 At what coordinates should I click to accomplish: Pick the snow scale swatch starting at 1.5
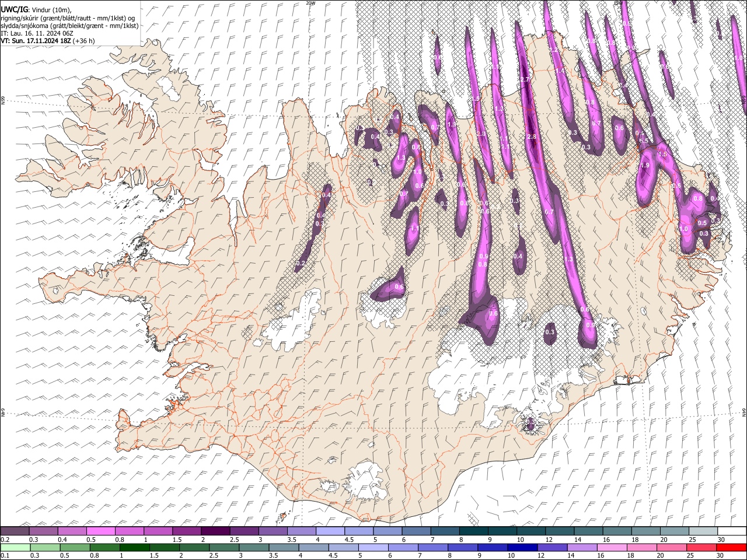(187, 531)
